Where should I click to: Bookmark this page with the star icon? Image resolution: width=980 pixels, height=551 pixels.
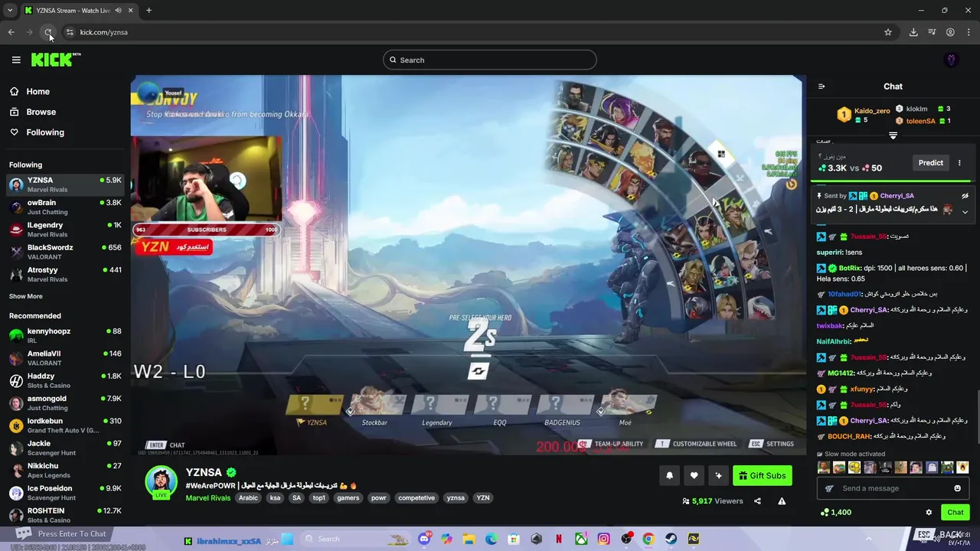[x=888, y=32]
